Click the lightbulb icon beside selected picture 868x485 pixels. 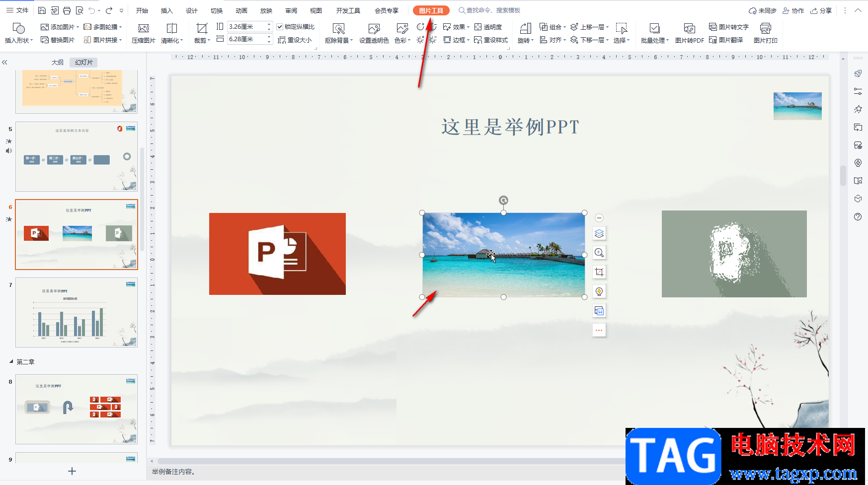599,291
